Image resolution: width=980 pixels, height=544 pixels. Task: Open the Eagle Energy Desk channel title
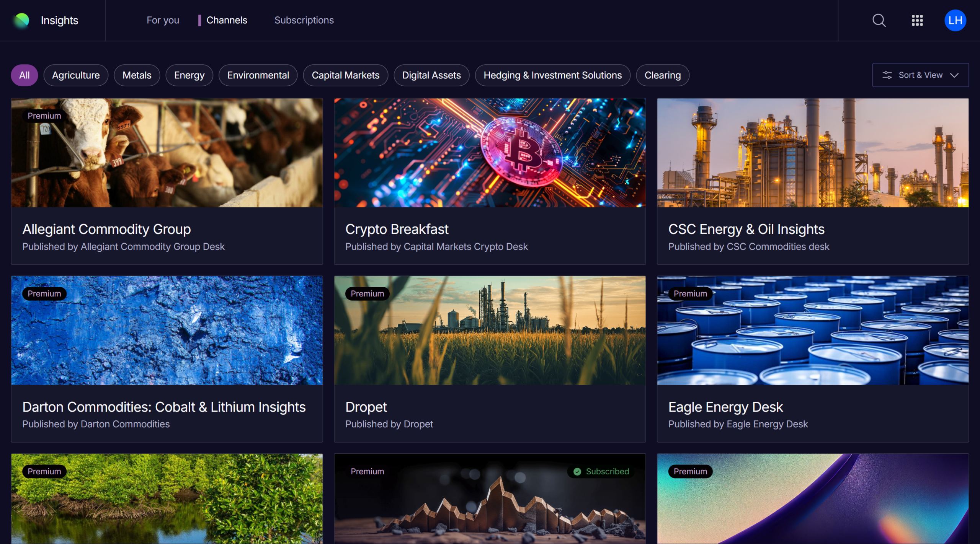click(725, 407)
